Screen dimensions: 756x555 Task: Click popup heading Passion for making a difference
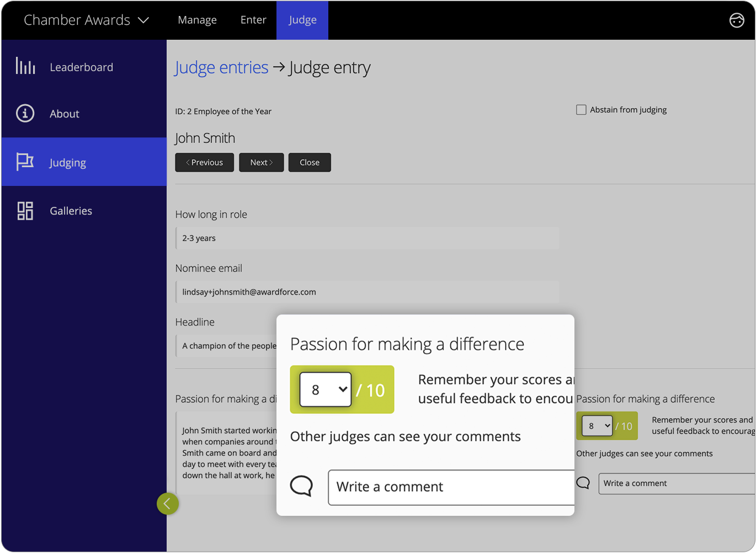point(407,344)
